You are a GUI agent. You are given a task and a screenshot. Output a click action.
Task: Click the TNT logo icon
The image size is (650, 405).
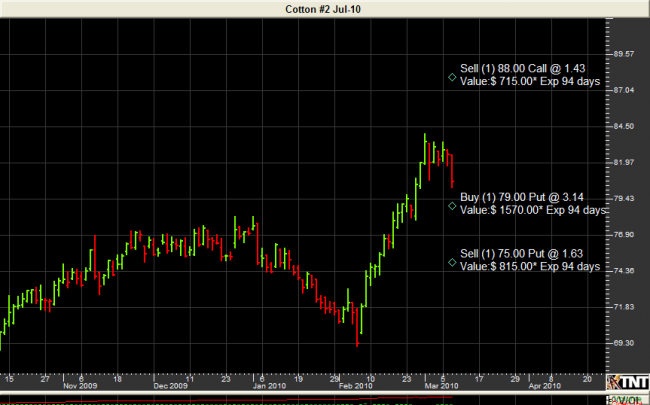(x=628, y=382)
